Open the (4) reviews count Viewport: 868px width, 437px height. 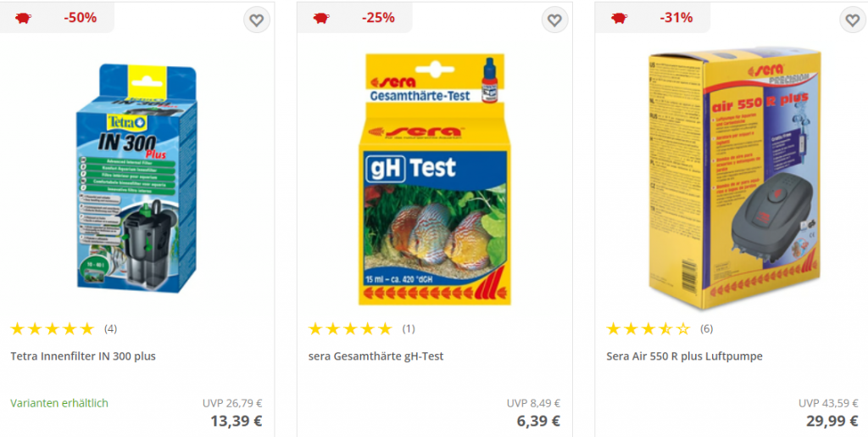click(111, 329)
